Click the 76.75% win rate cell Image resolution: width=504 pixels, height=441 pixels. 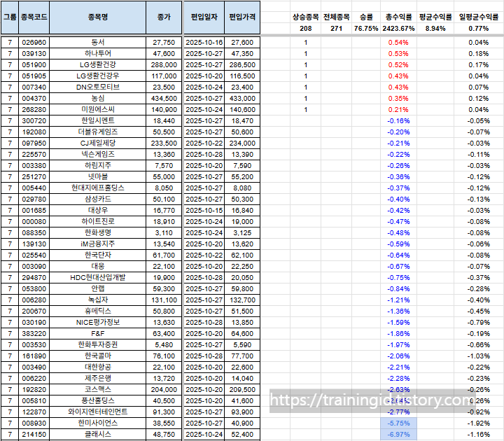[366, 29]
